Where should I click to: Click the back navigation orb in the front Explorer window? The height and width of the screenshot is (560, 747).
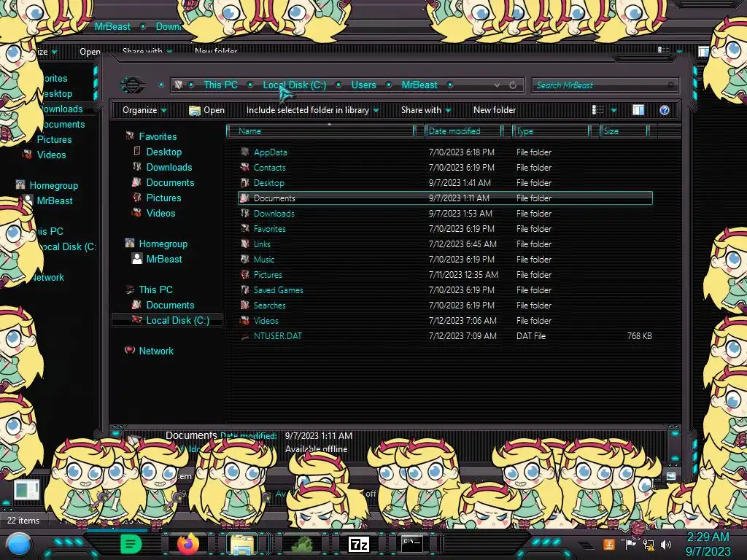point(132,85)
